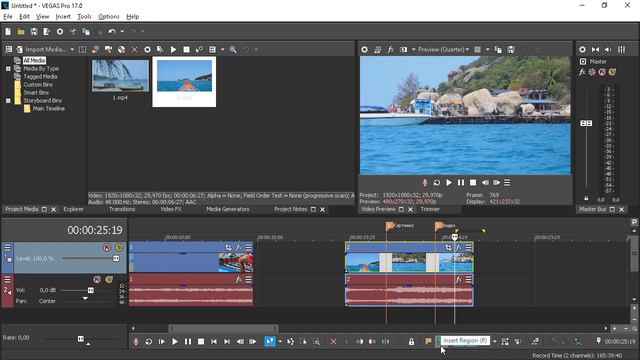Solo audio track 2
Viewport: 640px width, 360px height.
109,280
